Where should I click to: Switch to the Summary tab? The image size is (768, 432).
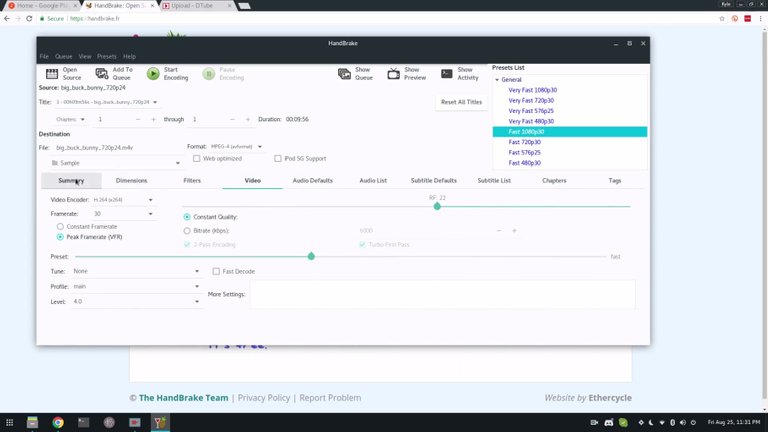coord(71,180)
